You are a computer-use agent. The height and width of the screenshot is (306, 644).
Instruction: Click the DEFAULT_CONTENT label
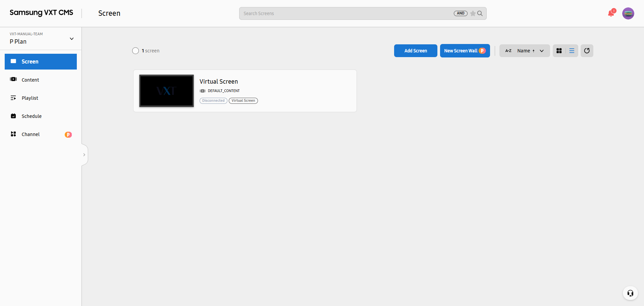[224, 91]
